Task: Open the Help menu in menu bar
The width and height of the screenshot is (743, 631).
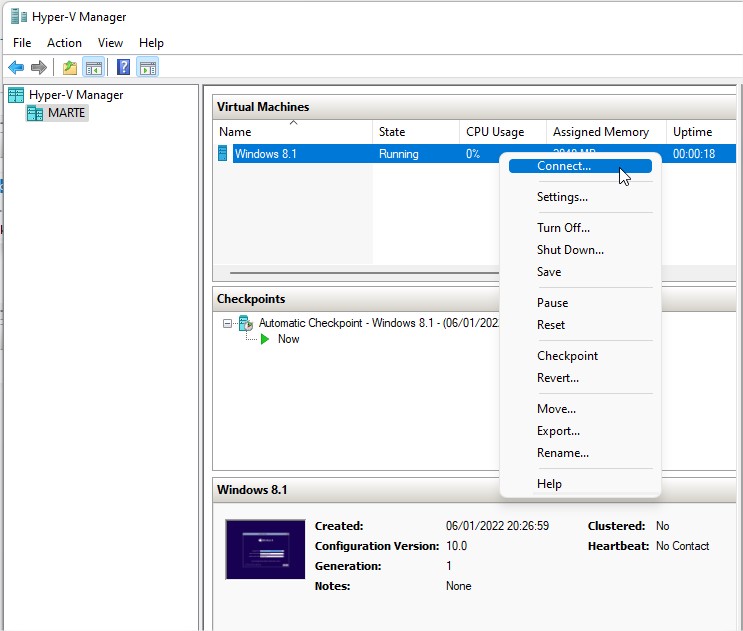Action: point(152,43)
